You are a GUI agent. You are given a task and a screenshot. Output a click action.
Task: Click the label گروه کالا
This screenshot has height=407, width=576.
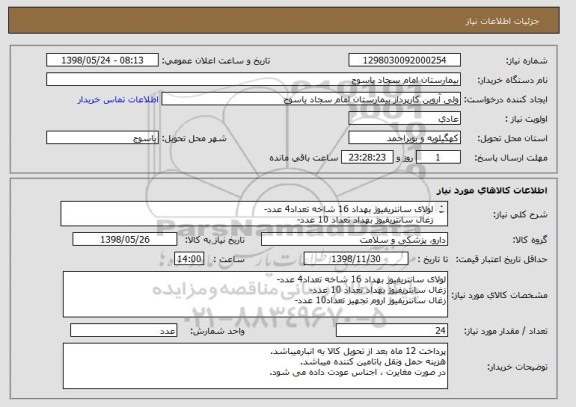click(x=530, y=240)
